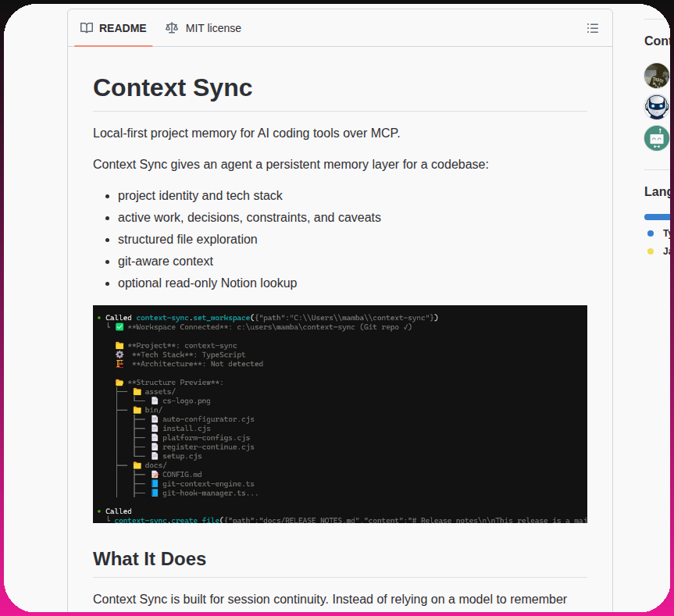Open the green bot contributor avatar
This screenshot has height=616, width=674.
click(656, 138)
